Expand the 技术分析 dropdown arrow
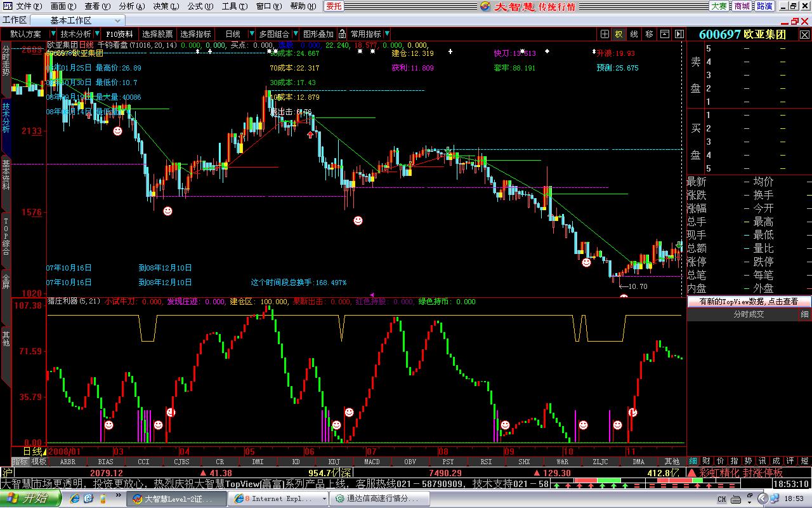Viewport: 812px width, 508px height. coord(97,34)
